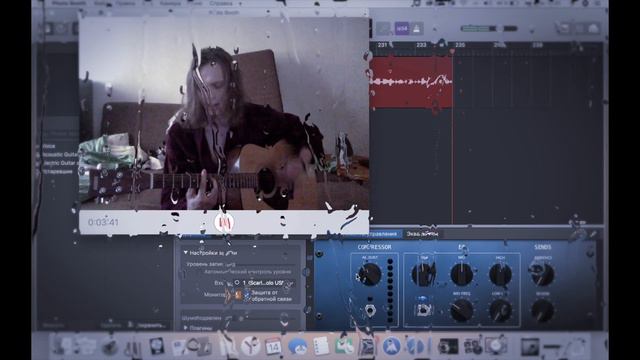This screenshot has height=360, width=640.
Task: Turn the EQ Low Cut knob
Action: (x=500, y=310)
